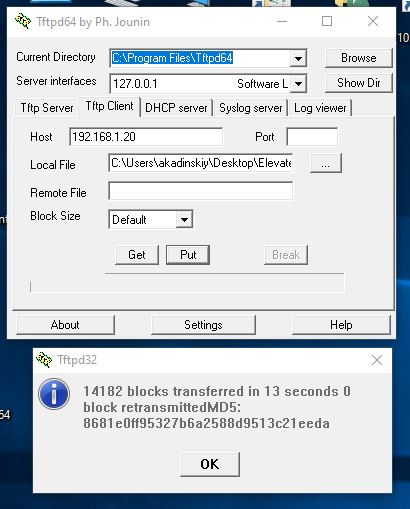410x509 pixels.
Task: Click the Port input field
Action: [312, 137]
